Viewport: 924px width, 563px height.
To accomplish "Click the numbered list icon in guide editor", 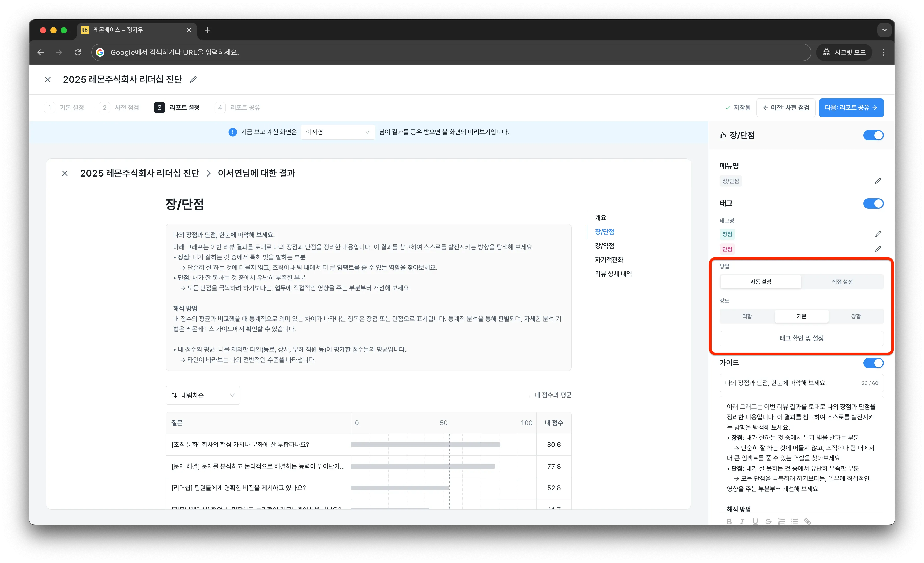I will [x=782, y=521].
